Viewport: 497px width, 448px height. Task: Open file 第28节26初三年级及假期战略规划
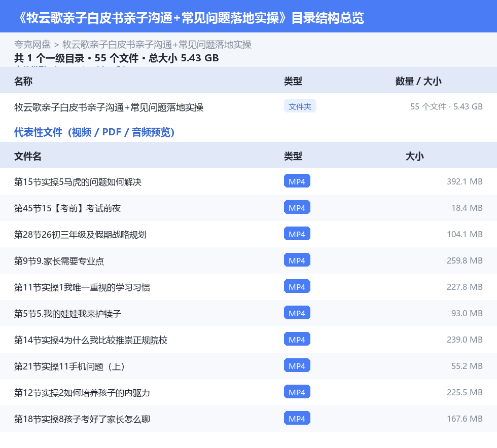pyautogui.click(x=80, y=235)
